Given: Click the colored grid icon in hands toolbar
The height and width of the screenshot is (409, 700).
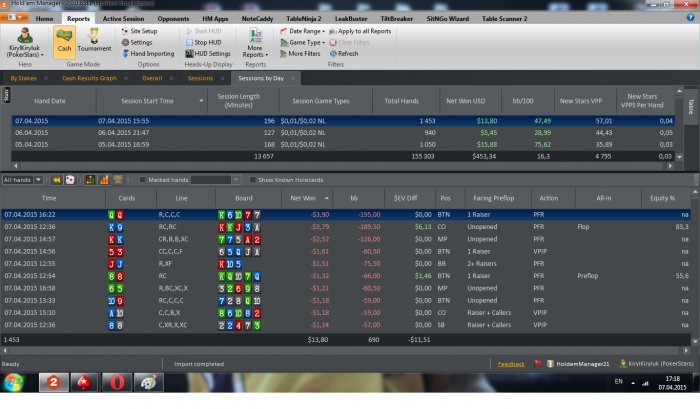Looking at the screenshot, I should point(90,180).
